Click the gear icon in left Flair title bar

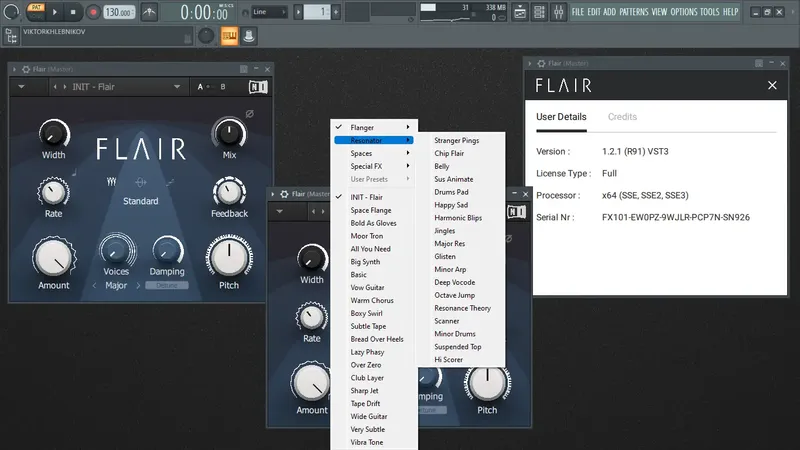pyautogui.click(x=26, y=69)
